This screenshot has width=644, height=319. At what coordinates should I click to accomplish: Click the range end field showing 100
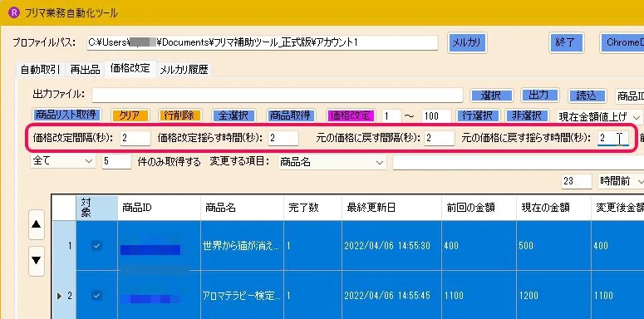pyautogui.click(x=436, y=116)
